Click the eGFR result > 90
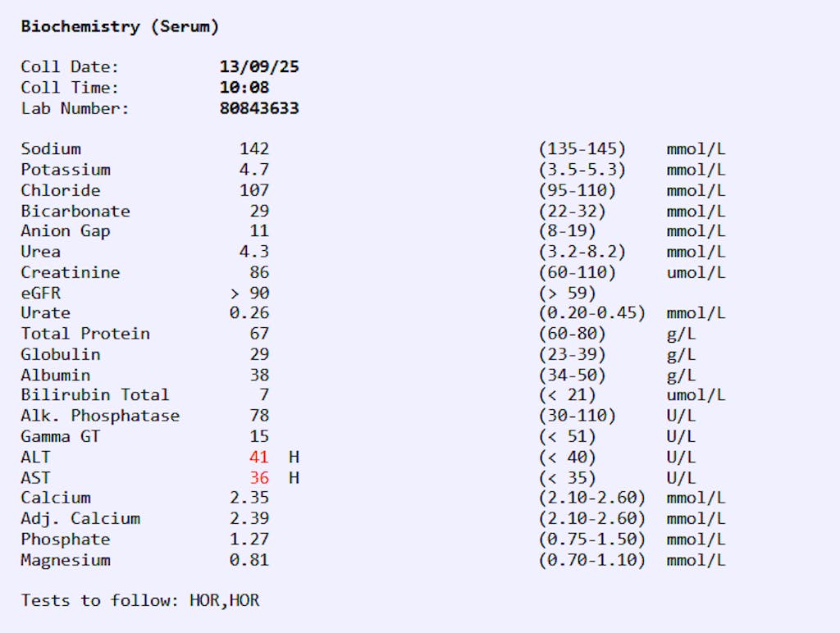 249,293
